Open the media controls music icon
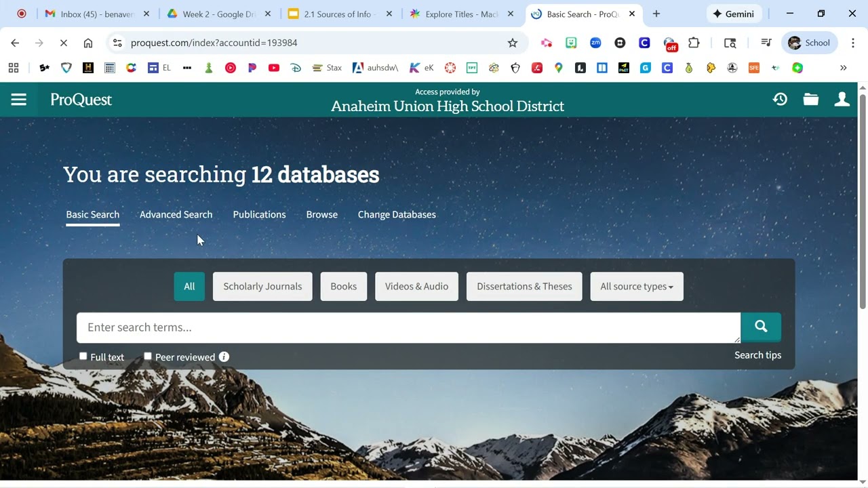The height and width of the screenshot is (488, 868). click(x=766, y=43)
